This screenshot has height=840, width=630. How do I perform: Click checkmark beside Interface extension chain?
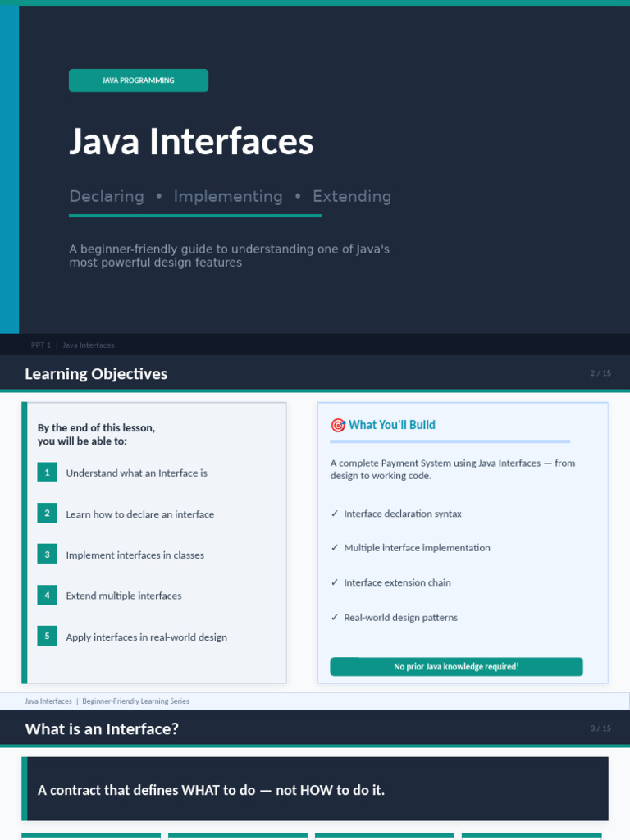335,582
